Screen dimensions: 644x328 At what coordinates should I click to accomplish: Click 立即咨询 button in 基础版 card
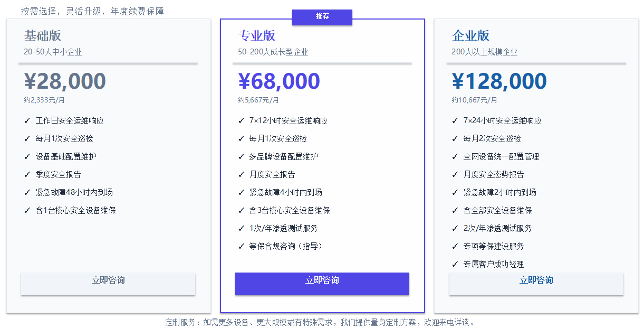click(x=108, y=284)
